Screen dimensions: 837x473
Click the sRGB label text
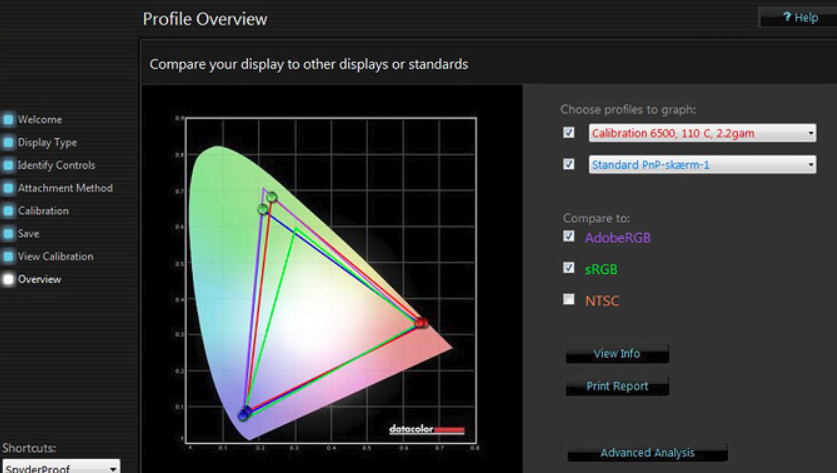pos(601,270)
